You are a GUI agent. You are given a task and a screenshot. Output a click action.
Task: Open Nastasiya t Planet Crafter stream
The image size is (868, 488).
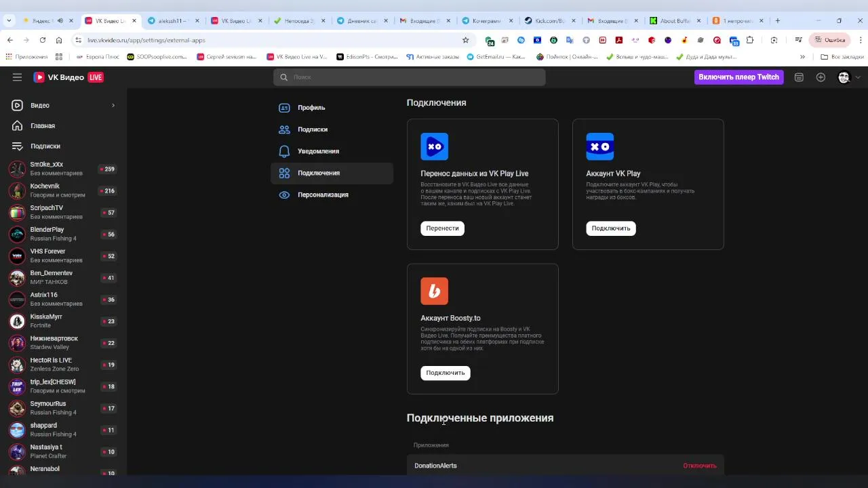pyautogui.click(x=62, y=451)
